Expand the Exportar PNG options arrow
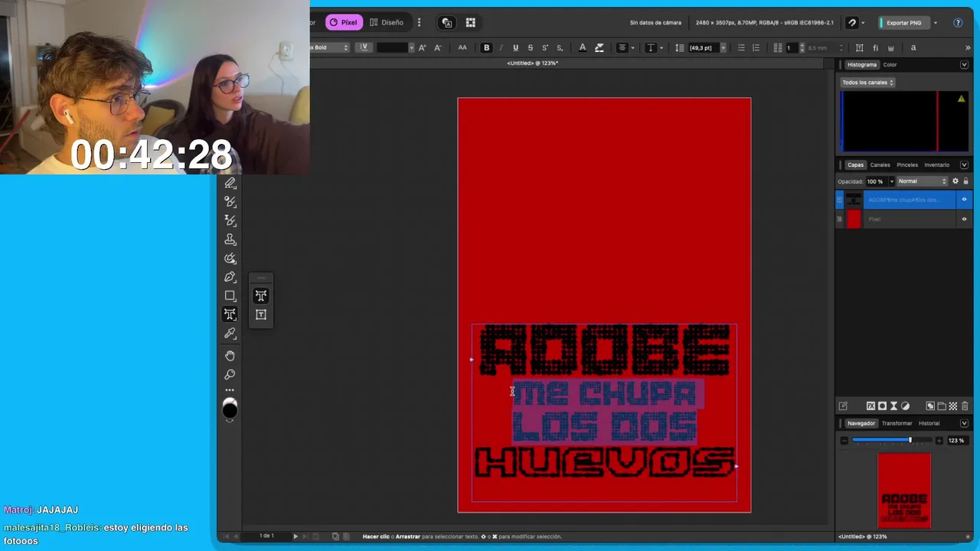The height and width of the screenshot is (551, 980). (x=936, y=23)
